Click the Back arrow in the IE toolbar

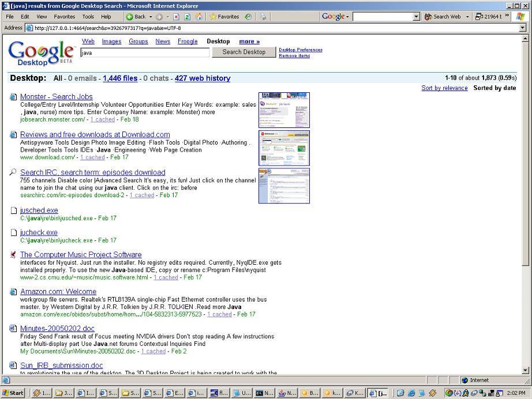click(129, 17)
